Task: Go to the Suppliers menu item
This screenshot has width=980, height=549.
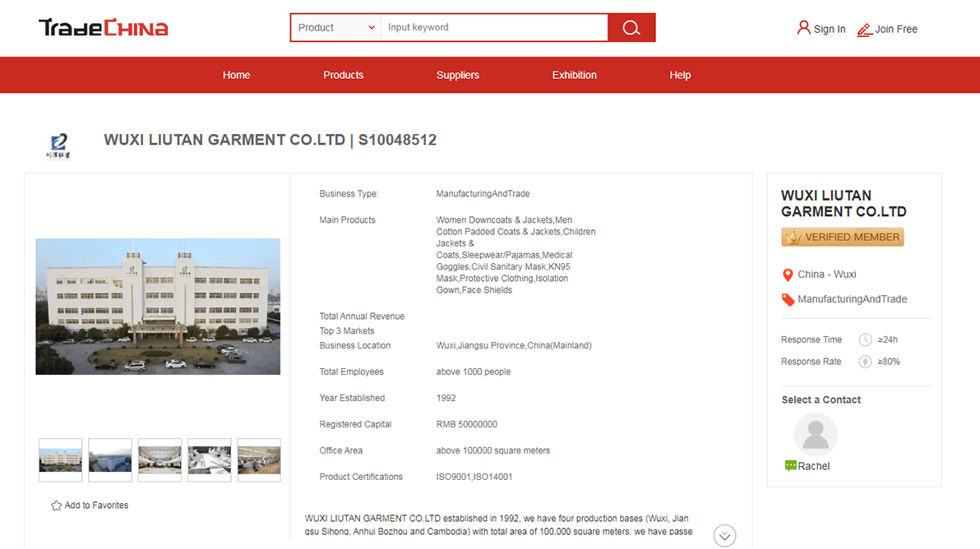Action: coord(457,75)
